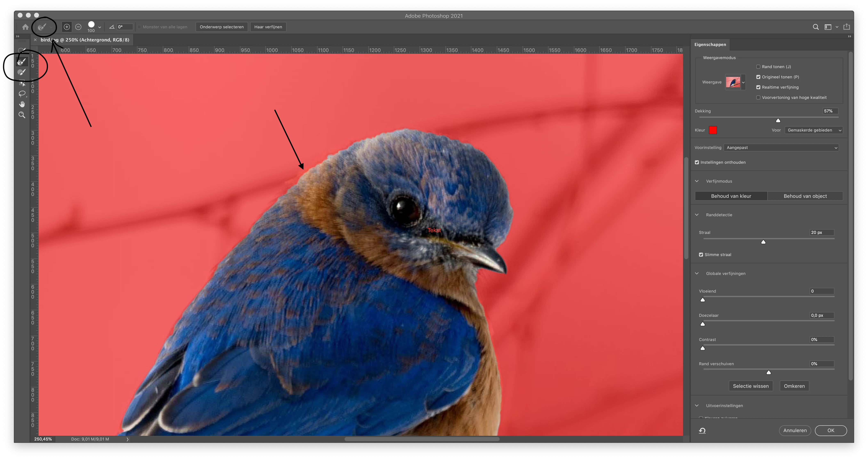Open the Gemaskerde gebieden dropdown
The height and width of the screenshot is (460, 868).
coord(813,130)
